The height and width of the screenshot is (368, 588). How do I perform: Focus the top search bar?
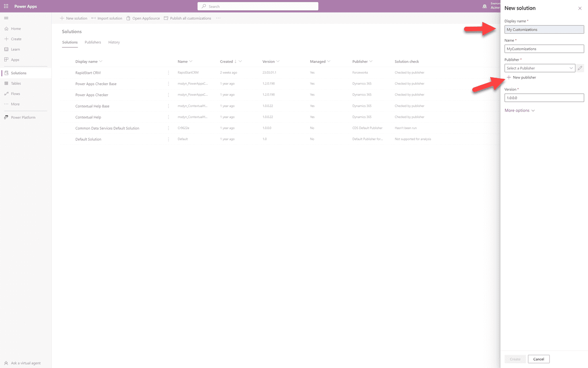coord(257,6)
